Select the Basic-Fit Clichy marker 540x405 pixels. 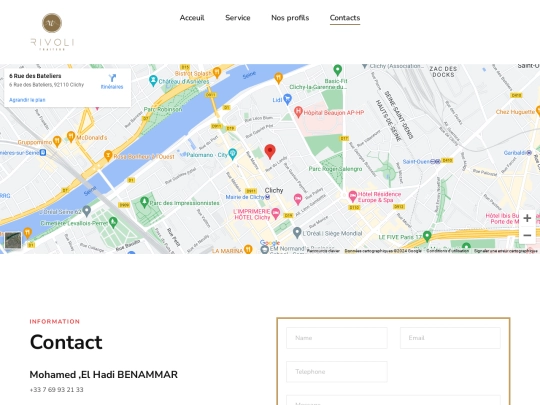[x=338, y=70]
